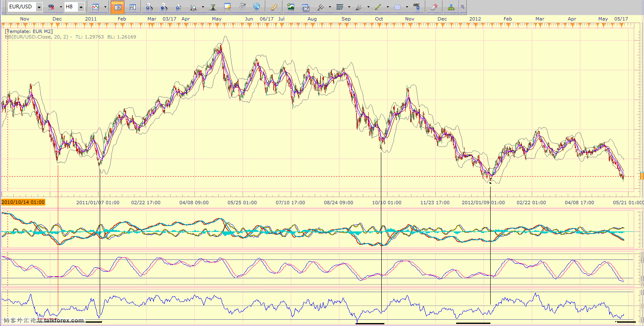644x326 pixels.
Task: Select the ellipse shape tool
Action: click(x=398, y=7)
